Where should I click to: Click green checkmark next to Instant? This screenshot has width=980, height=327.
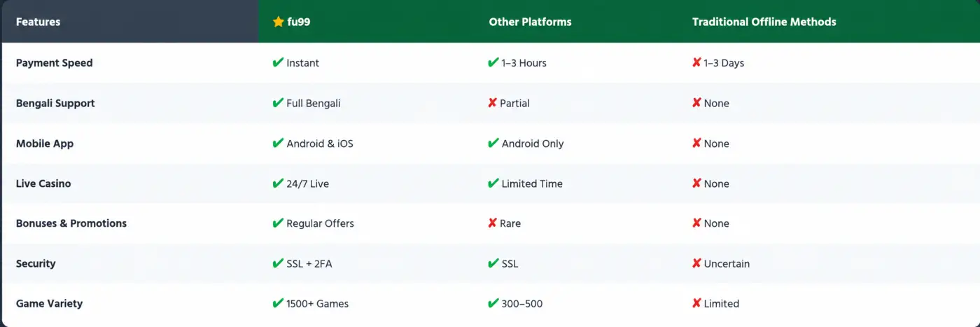tap(278, 62)
